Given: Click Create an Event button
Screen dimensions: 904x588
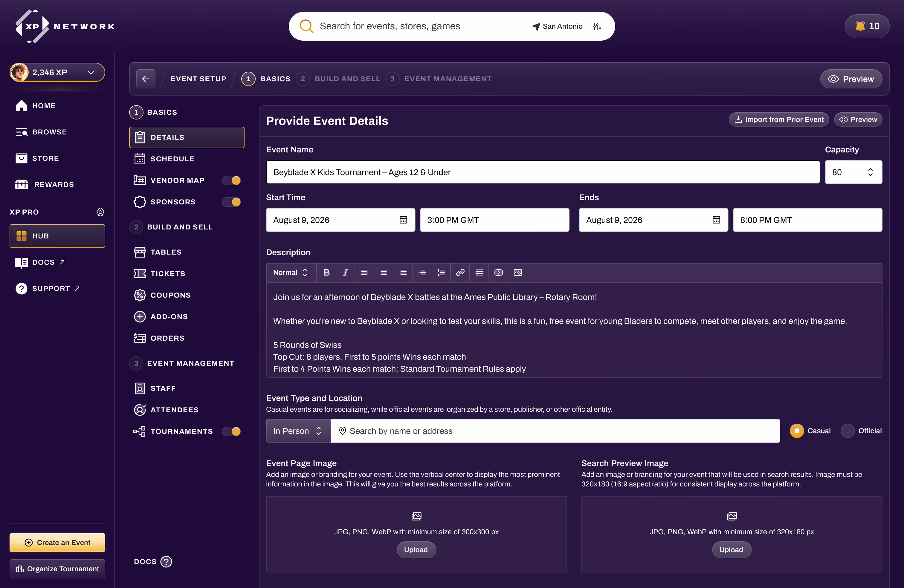Looking at the screenshot, I should point(57,543).
